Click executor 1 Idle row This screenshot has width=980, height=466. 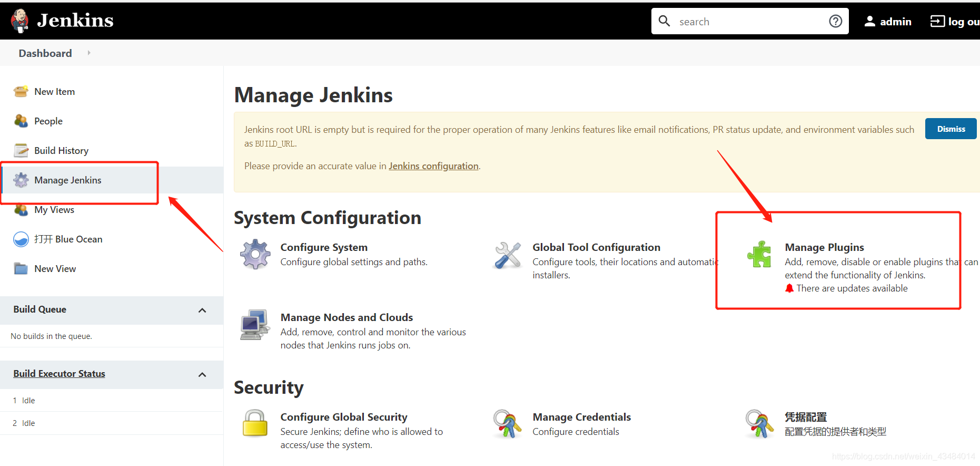click(112, 401)
